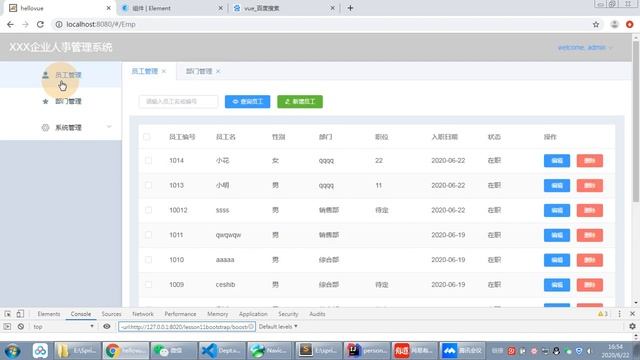Open the DevTools Console tab
This screenshot has width=640, height=360.
[x=81, y=314]
